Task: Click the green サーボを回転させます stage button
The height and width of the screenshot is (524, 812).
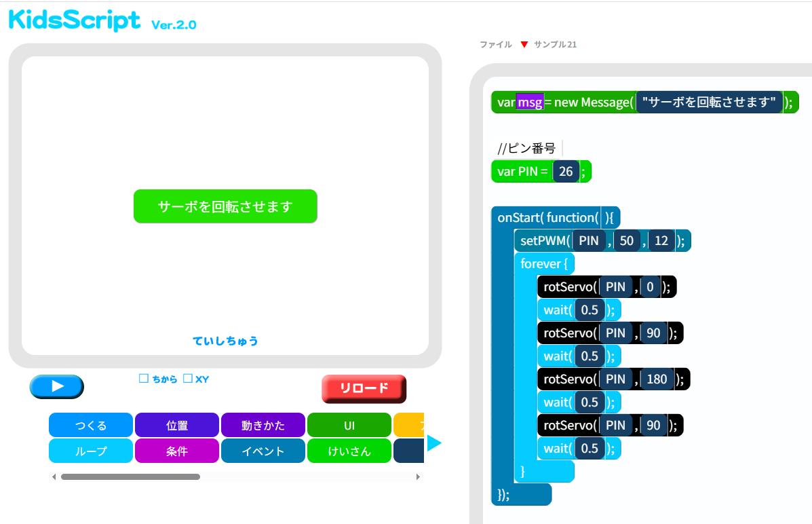Action: (225, 206)
